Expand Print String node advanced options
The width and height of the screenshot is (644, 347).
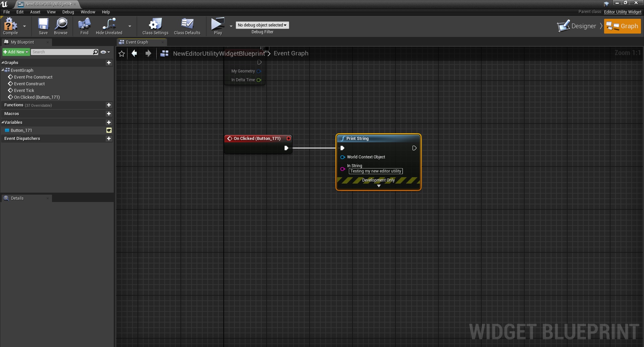point(379,186)
